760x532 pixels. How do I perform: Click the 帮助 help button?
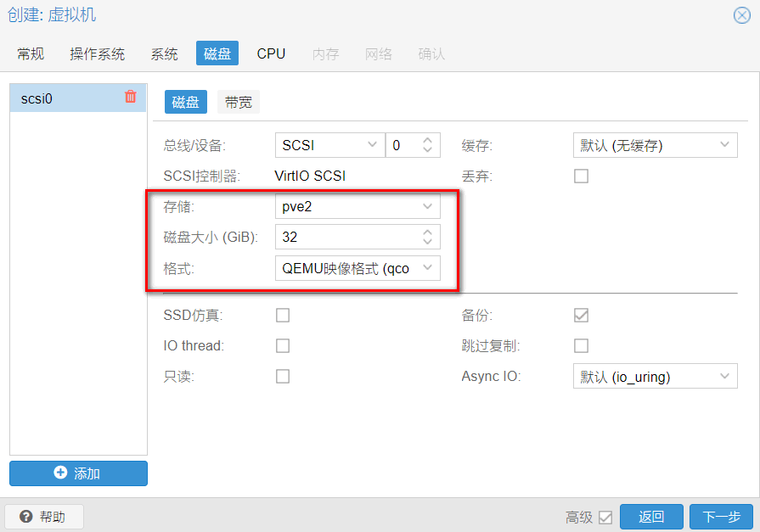tap(43, 517)
